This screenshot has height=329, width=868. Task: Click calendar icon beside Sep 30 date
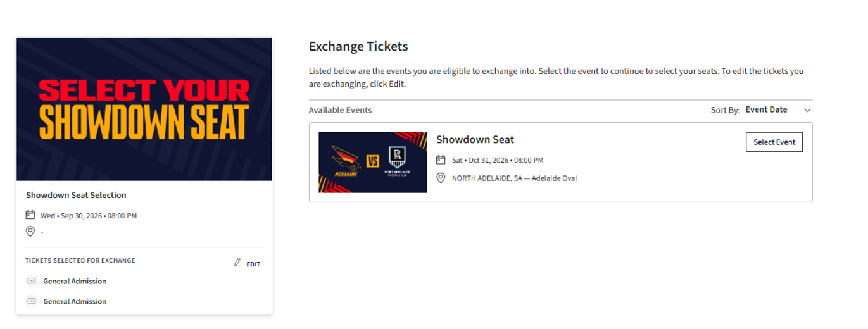[x=30, y=215]
